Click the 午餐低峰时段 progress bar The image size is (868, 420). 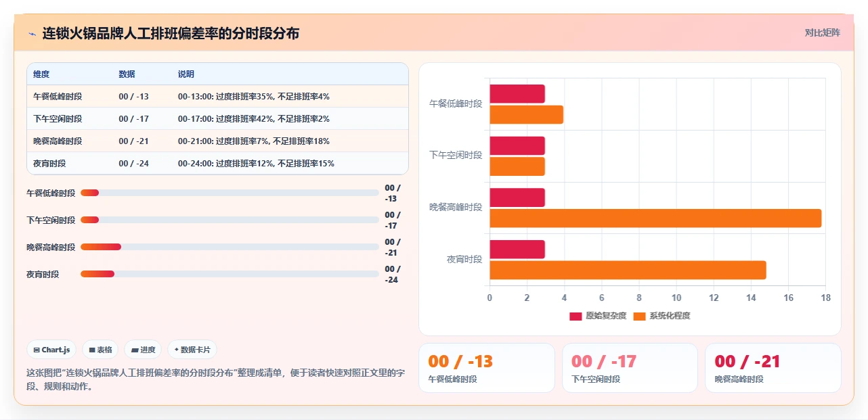(x=230, y=193)
